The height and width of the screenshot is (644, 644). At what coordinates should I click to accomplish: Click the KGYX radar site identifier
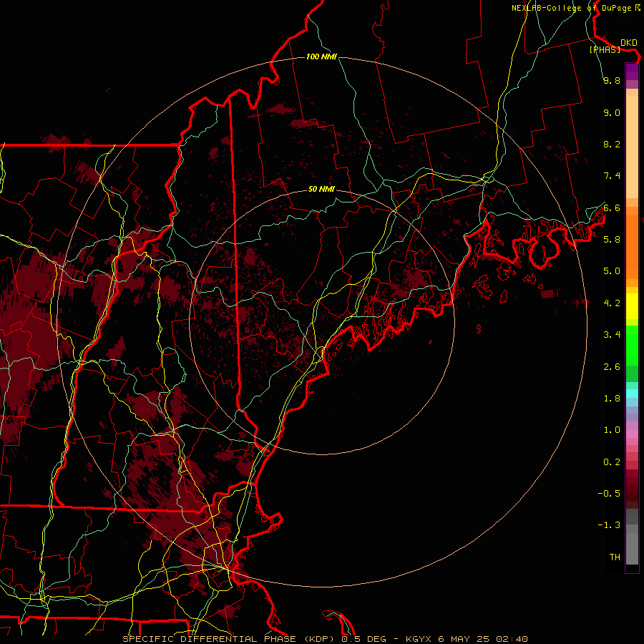click(418, 639)
